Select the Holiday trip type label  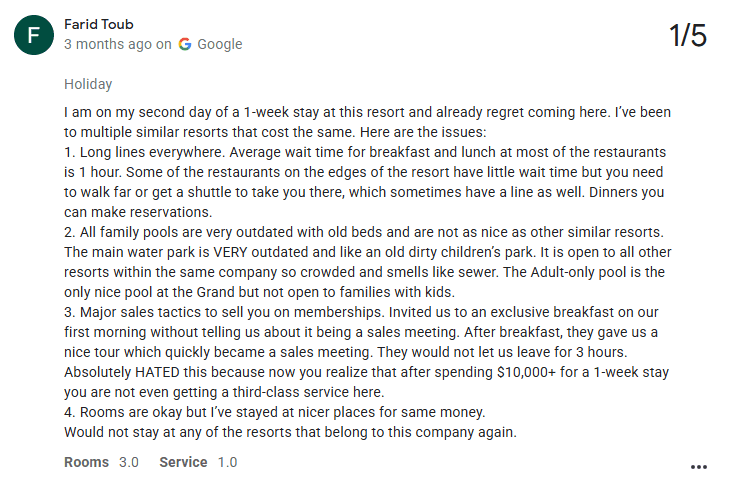click(x=88, y=84)
